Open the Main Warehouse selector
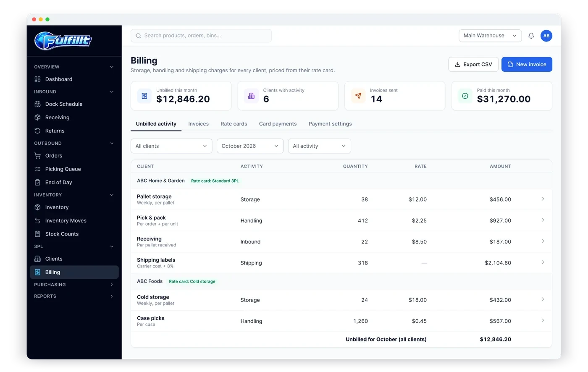Viewport: 588px width, 372px height. coord(490,36)
